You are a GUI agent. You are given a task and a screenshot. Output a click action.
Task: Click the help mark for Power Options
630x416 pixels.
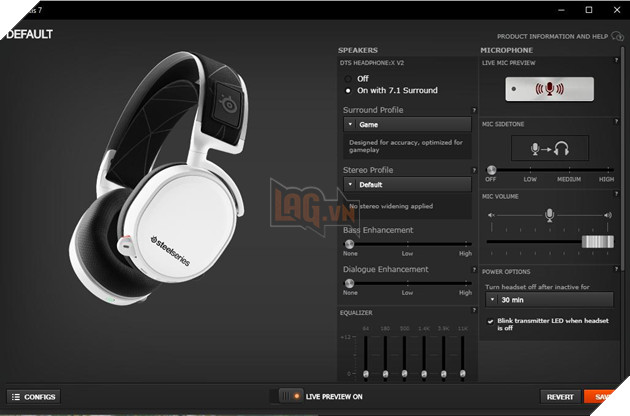click(616, 269)
